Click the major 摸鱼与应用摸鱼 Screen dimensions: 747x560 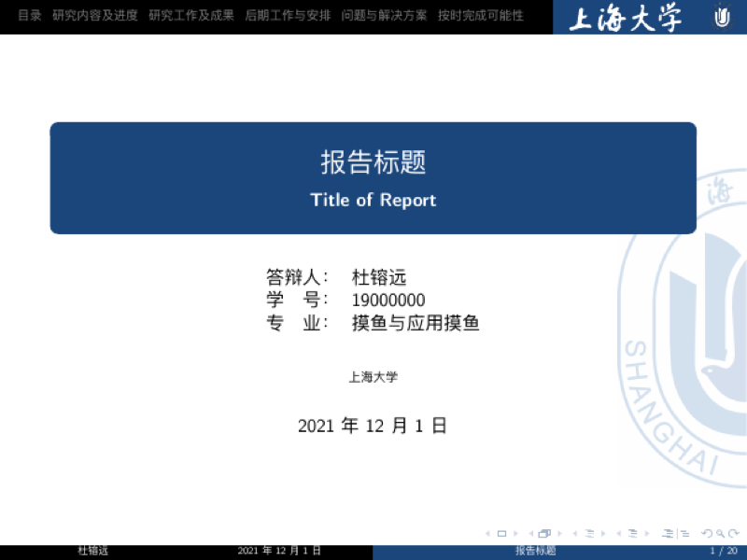416,323
